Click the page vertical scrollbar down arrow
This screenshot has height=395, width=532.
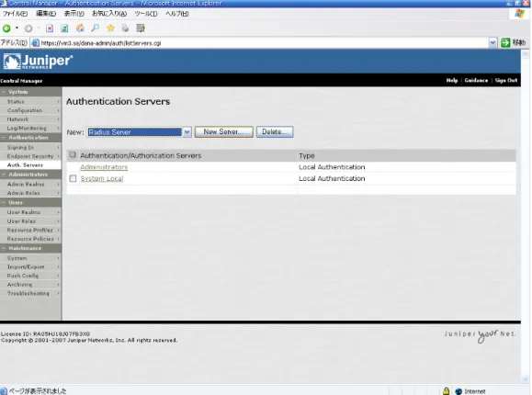pyautogui.click(x=526, y=378)
